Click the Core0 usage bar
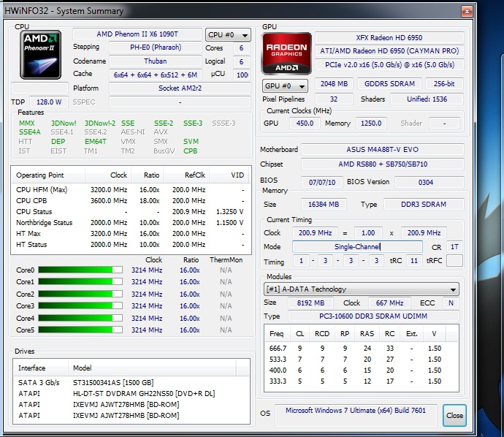Screen dimensions: 504x437 coord(80,270)
